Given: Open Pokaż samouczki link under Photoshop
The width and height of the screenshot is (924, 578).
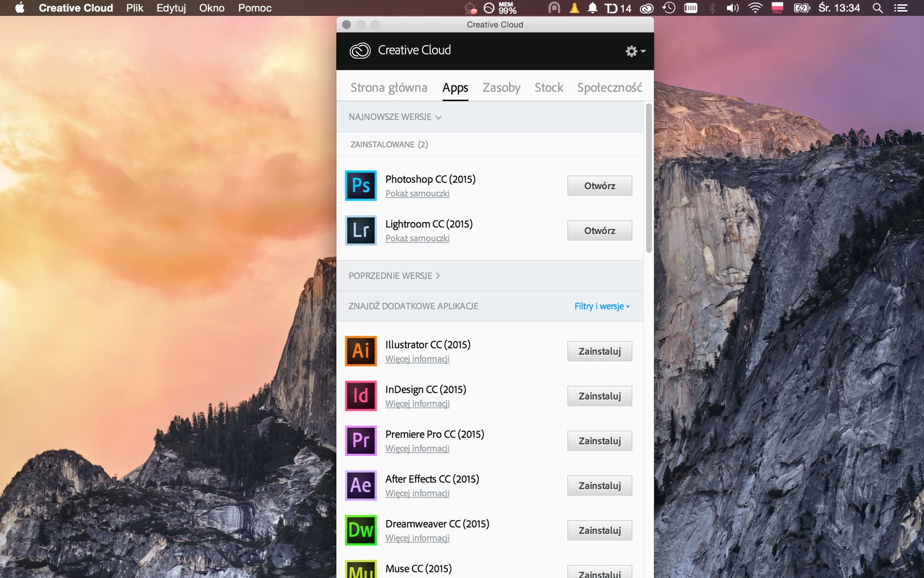Looking at the screenshot, I should tap(417, 194).
